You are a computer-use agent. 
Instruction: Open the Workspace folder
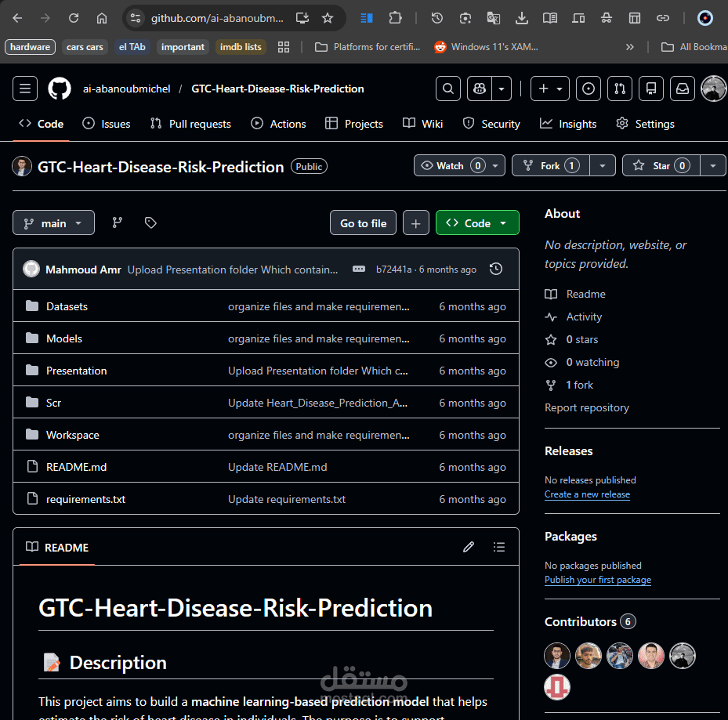(x=73, y=435)
